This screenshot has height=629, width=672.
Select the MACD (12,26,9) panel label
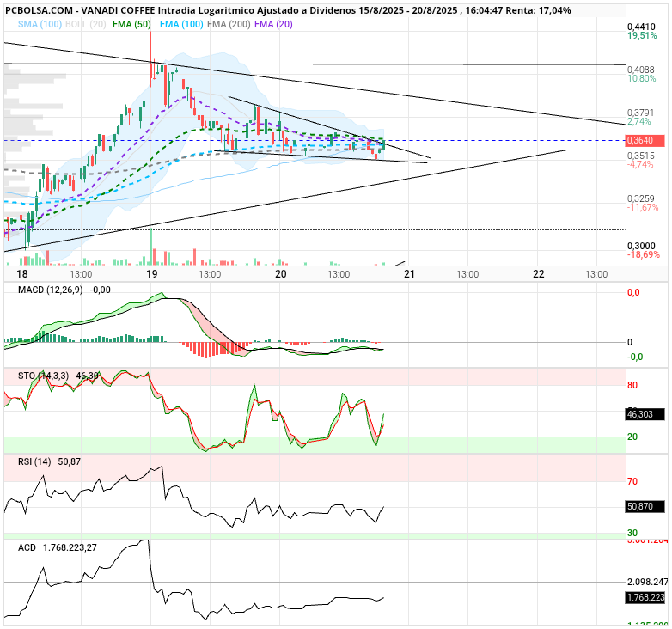click(50, 290)
